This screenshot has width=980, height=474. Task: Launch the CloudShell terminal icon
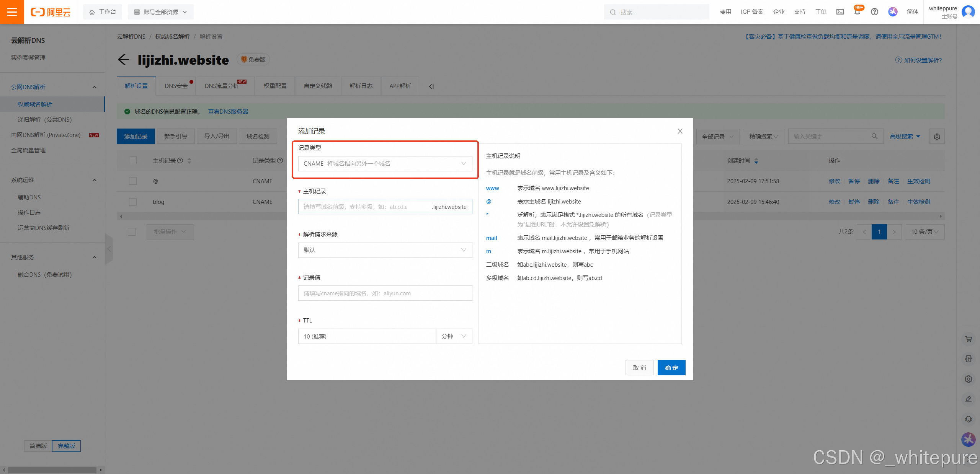(840, 12)
